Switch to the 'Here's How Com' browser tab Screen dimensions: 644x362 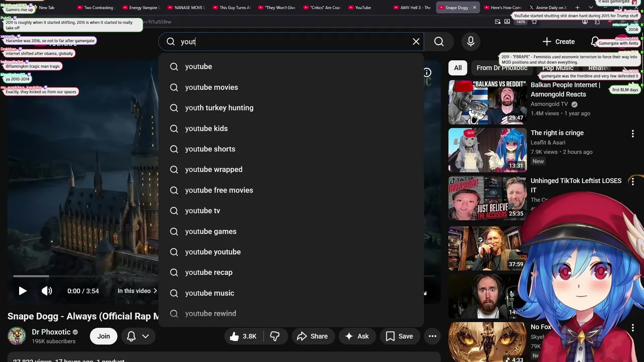click(x=503, y=8)
